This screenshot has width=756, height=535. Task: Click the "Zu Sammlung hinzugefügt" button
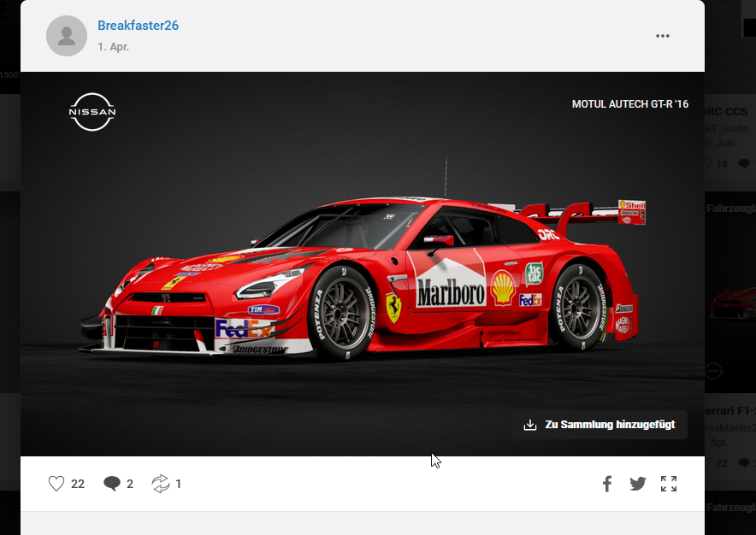pyautogui.click(x=609, y=425)
